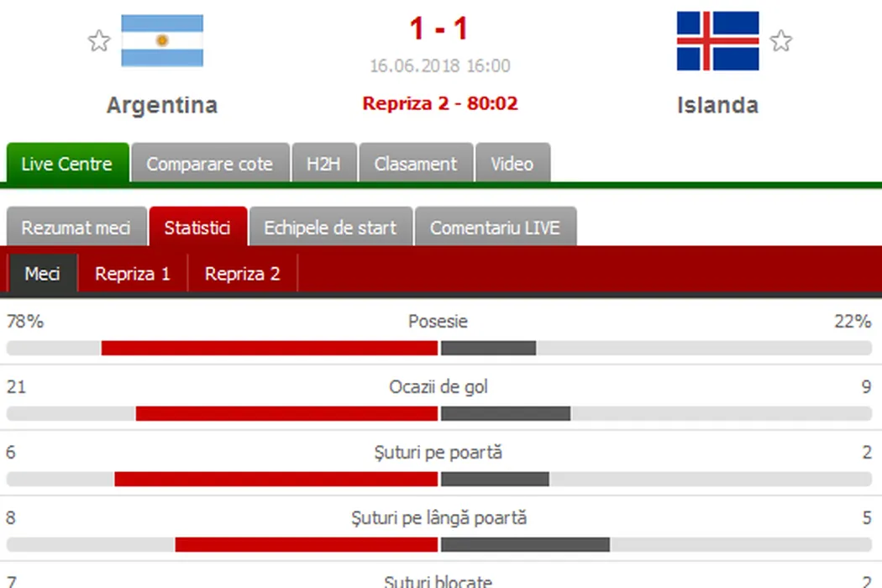882x588 pixels.
Task: Show statistics for Repriza 2
Action: coord(243,274)
